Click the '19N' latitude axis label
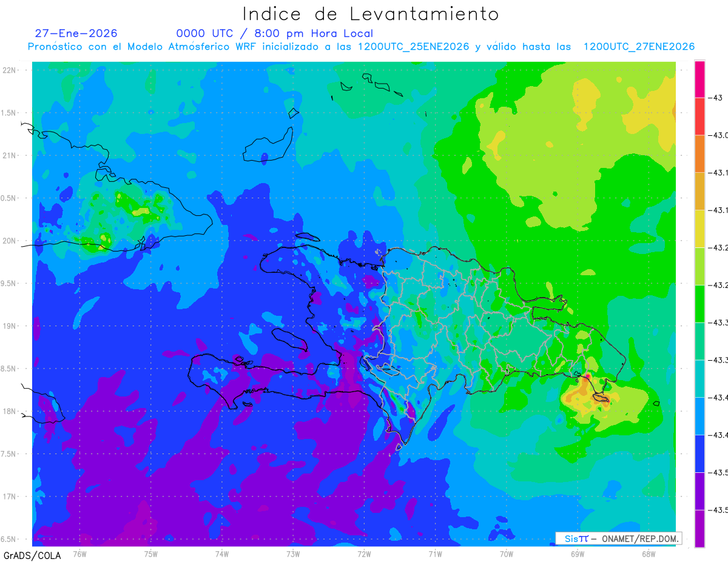This screenshot has height=562, width=728. click(x=10, y=326)
